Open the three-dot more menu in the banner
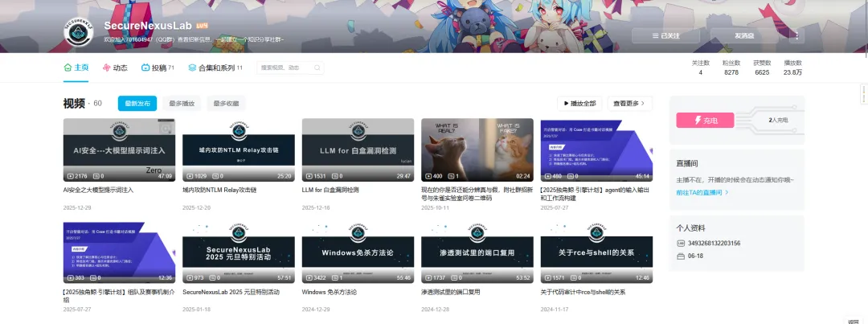This screenshot has height=324, width=868. 796,35
